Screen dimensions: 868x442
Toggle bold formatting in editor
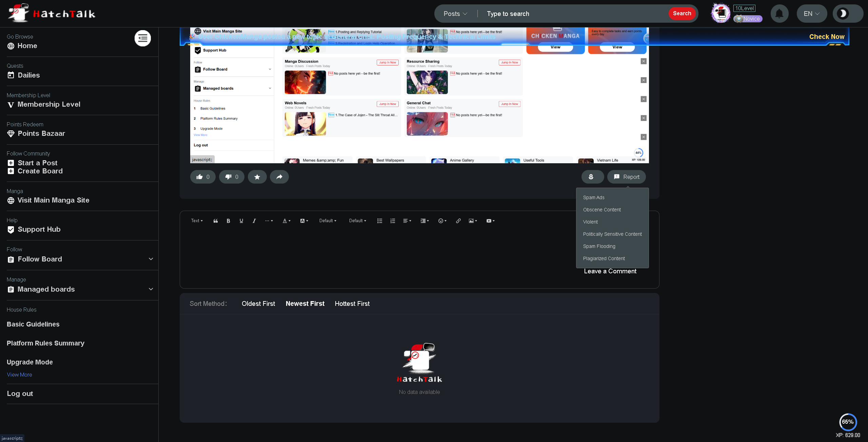(228, 221)
